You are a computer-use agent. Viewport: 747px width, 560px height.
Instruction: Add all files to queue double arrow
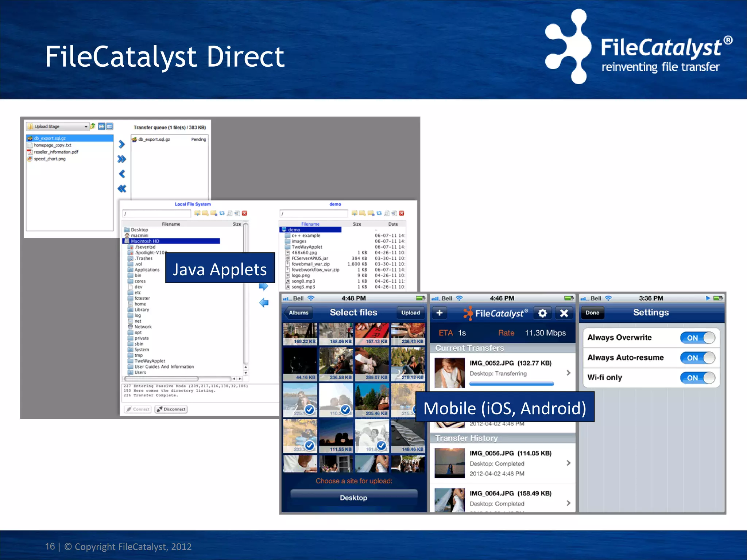pyautogui.click(x=122, y=159)
